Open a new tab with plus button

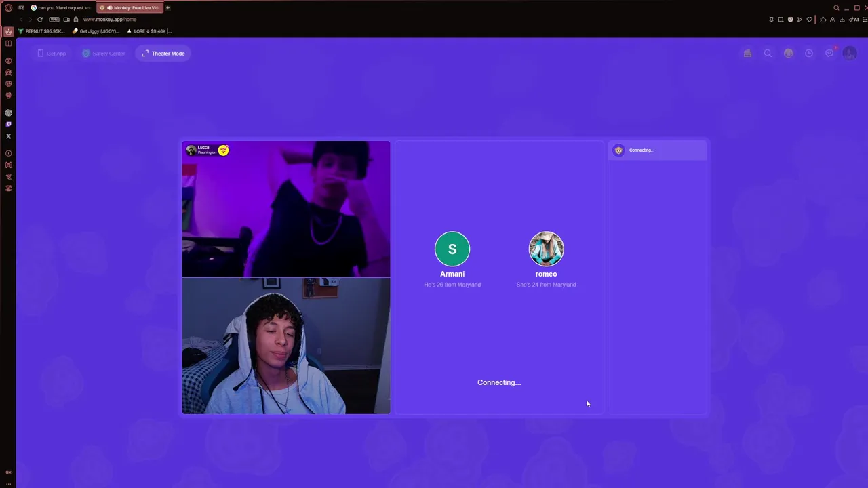point(167,7)
